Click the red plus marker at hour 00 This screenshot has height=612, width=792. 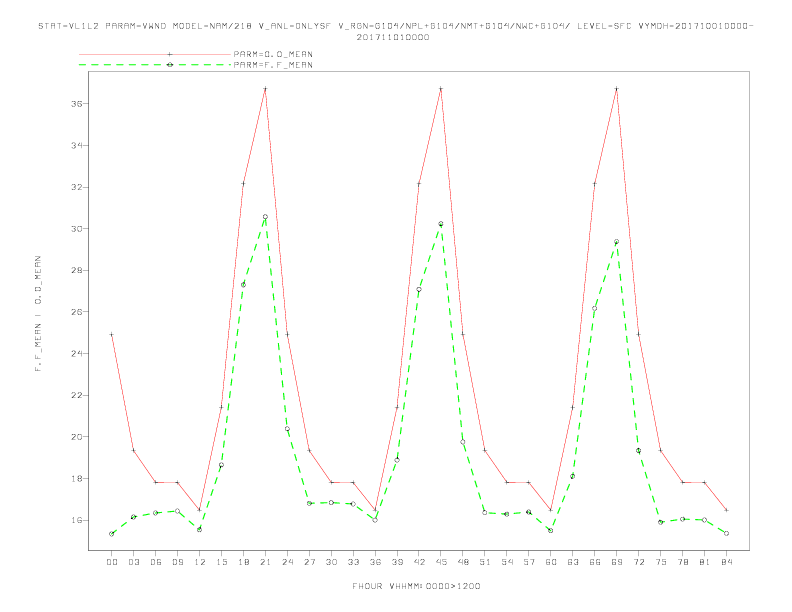[112, 334]
